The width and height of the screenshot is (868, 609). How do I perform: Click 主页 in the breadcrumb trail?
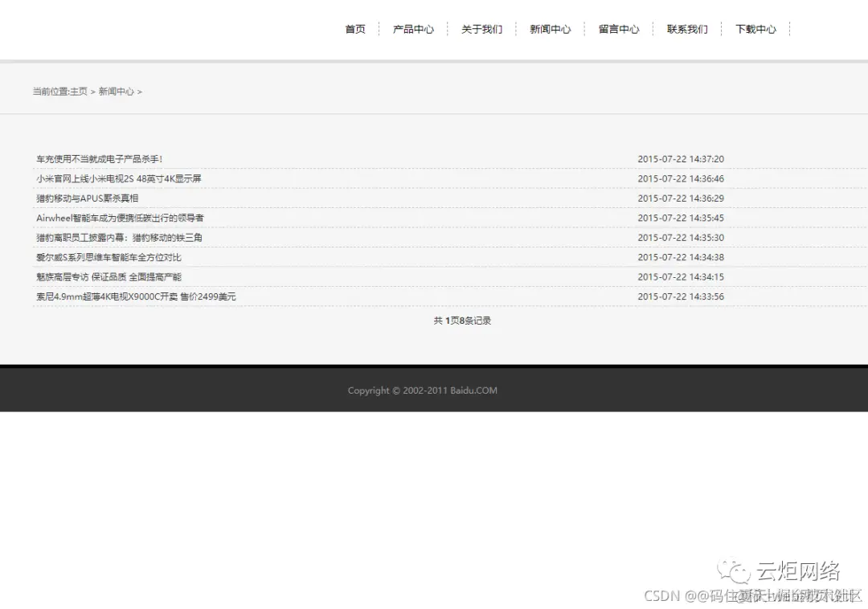point(78,92)
